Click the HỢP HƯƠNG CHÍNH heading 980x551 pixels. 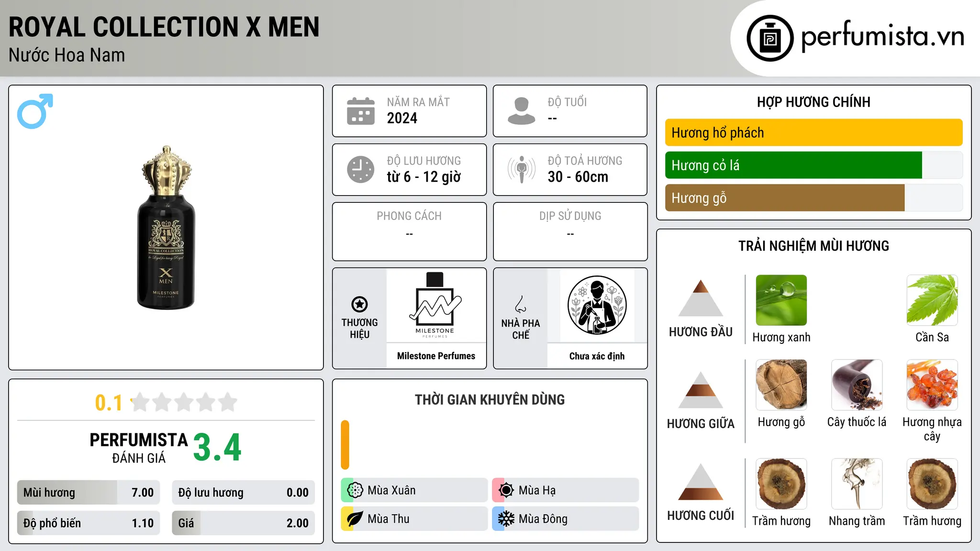coord(813,102)
